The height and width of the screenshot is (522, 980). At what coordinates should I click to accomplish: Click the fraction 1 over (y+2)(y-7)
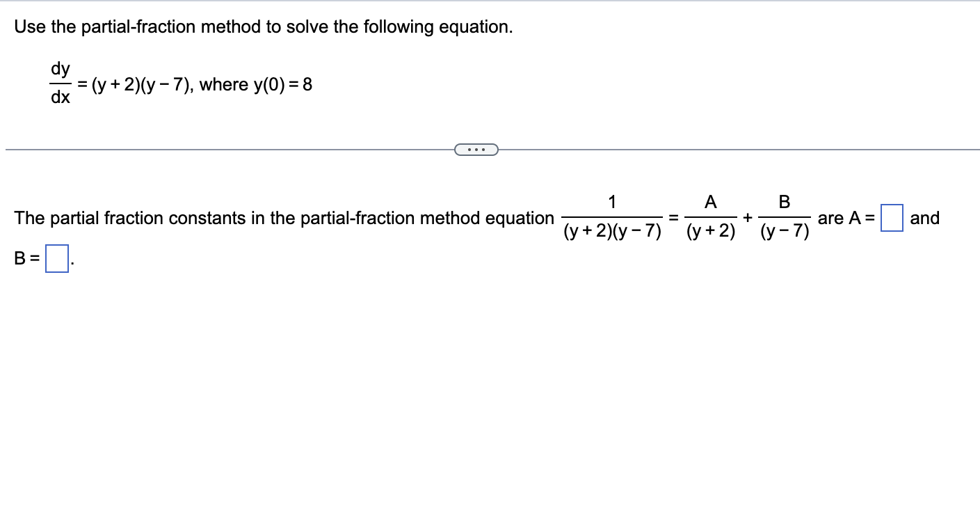pos(613,216)
